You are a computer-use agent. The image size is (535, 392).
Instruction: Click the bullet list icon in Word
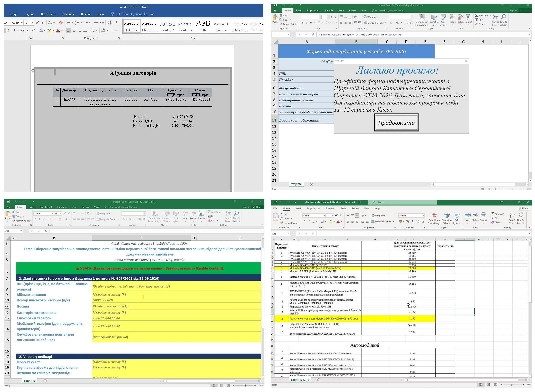click(68, 23)
